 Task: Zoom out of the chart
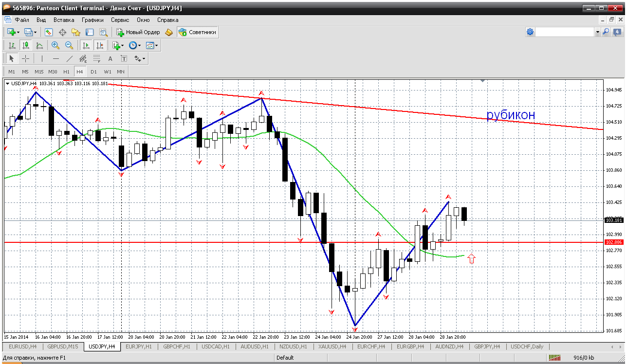[x=69, y=45]
